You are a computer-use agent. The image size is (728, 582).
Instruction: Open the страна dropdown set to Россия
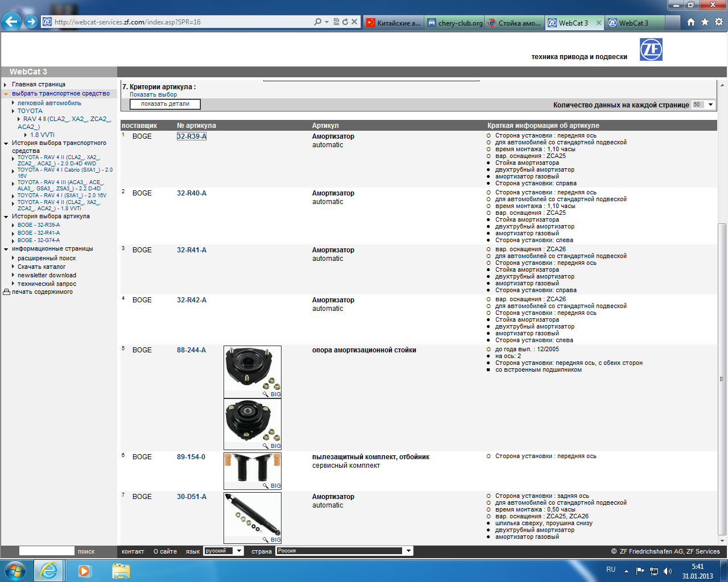tap(344, 551)
